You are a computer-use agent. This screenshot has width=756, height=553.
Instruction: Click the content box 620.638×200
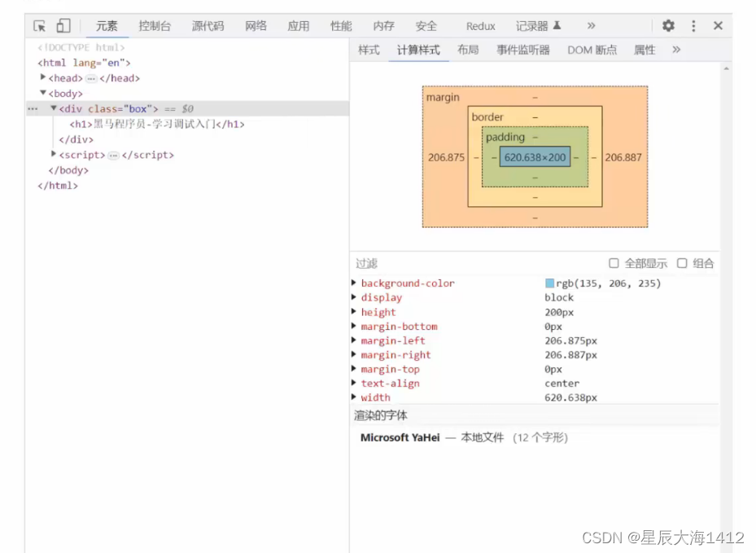(535, 157)
